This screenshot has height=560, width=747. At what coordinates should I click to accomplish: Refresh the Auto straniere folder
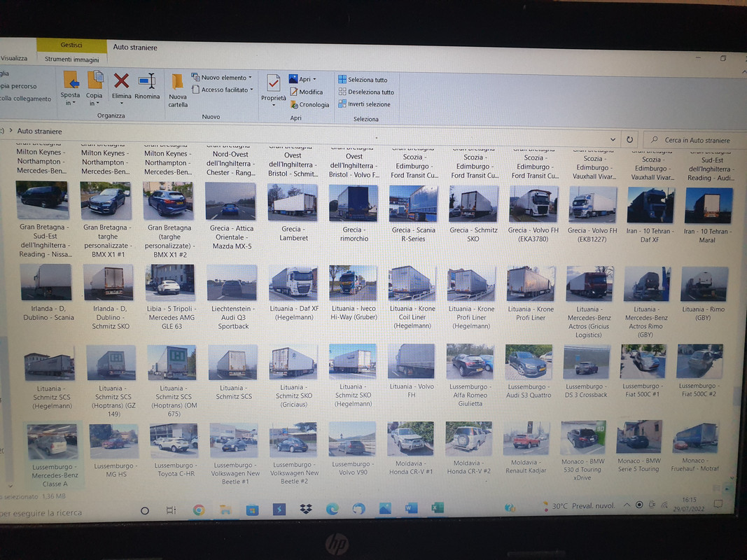click(x=629, y=139)
